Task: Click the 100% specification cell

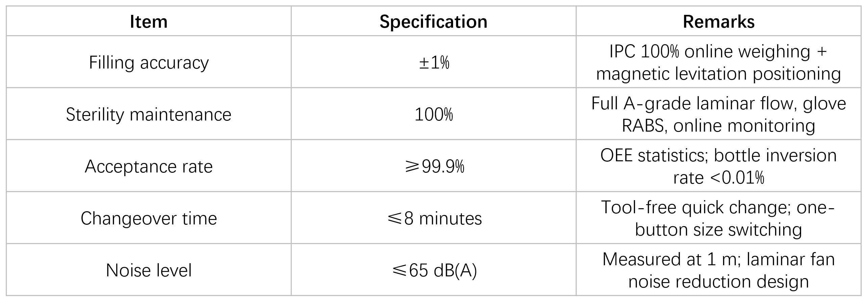Action: [433, 114]
